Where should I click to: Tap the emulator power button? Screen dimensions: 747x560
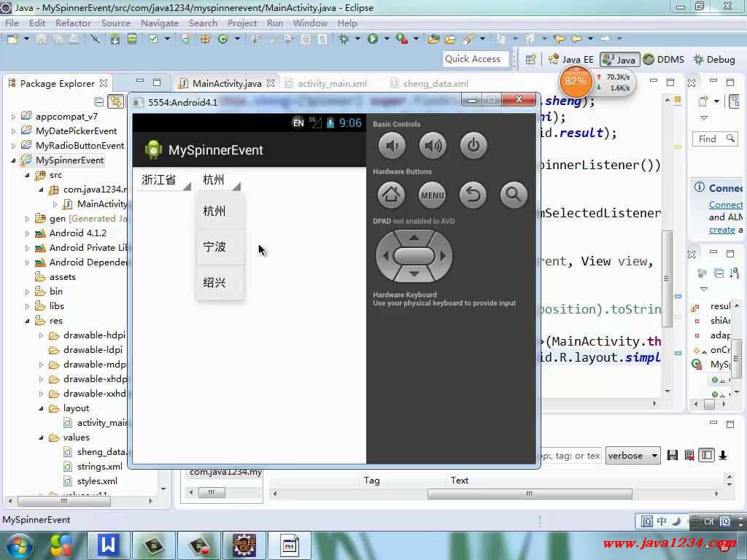point(473,145)
